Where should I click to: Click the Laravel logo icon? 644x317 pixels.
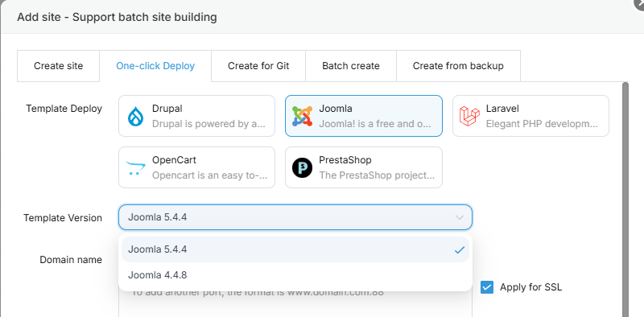(x=469, y=116)
